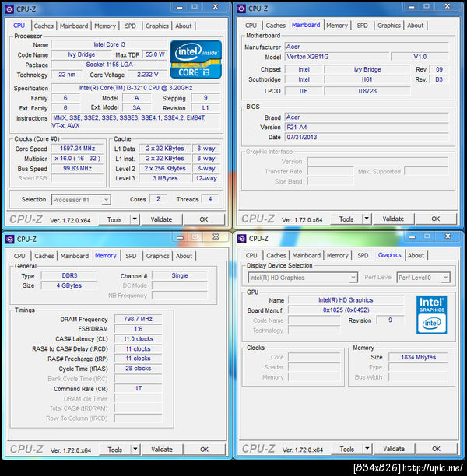Click Core Voltage value 2.232 V
This screenshot has height=476, width=467.
148,75
